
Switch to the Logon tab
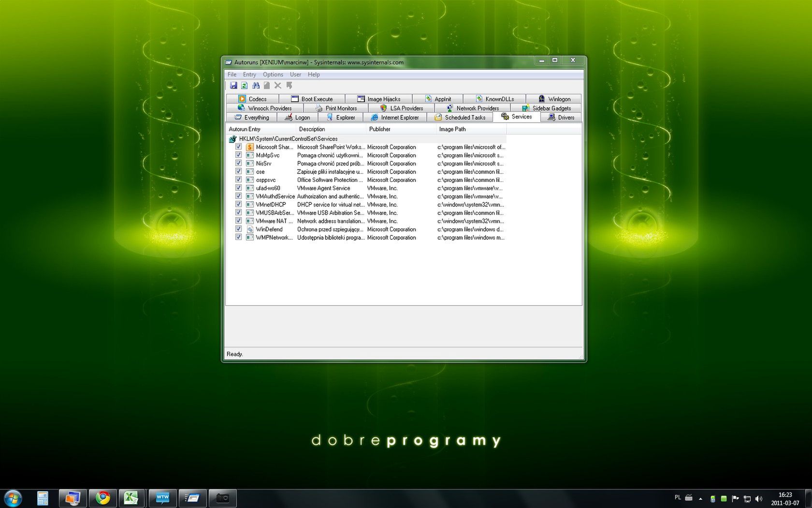[297, 117]
